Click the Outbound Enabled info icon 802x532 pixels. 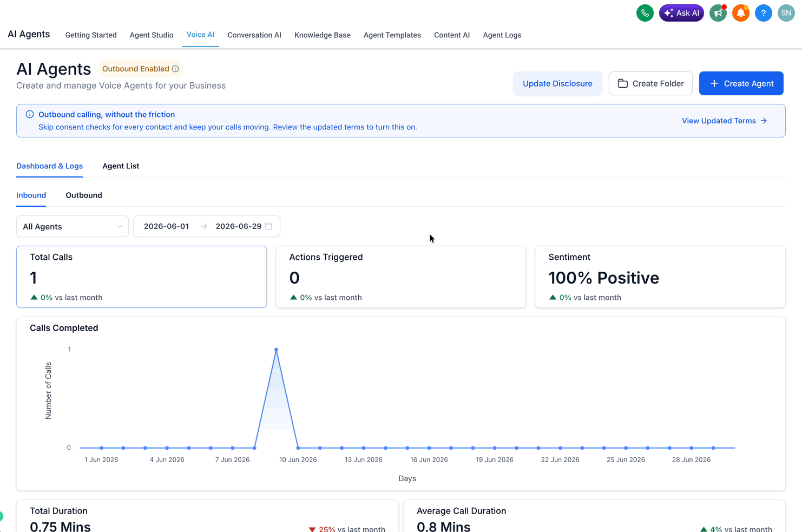coord(175,69)
